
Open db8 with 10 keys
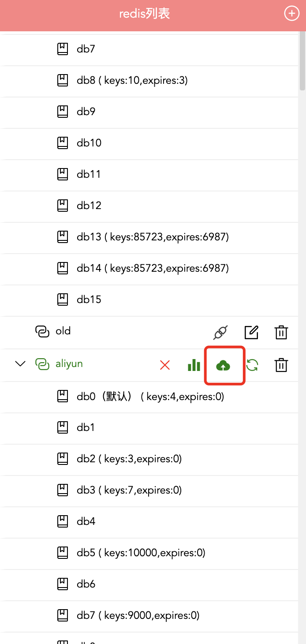coord(132,80)
